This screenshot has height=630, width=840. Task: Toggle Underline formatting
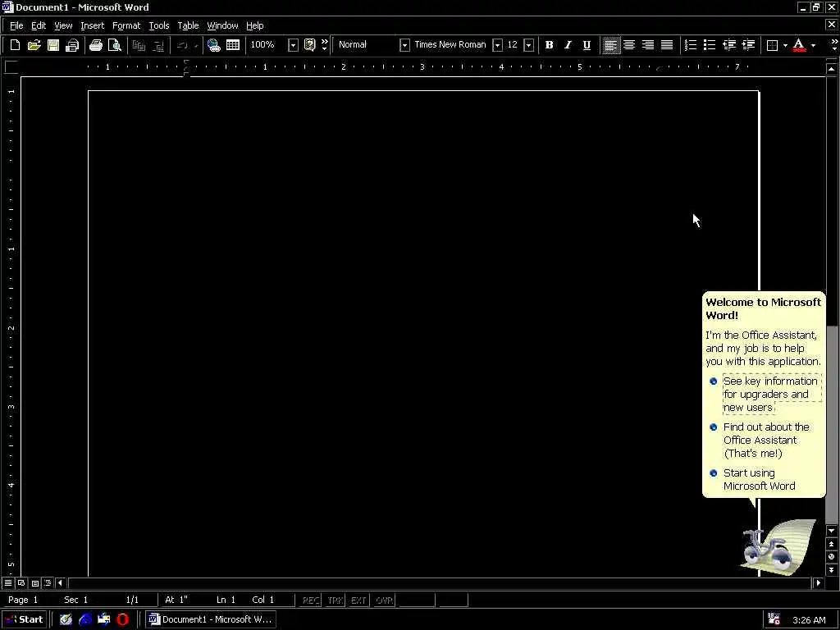(587, 45)
